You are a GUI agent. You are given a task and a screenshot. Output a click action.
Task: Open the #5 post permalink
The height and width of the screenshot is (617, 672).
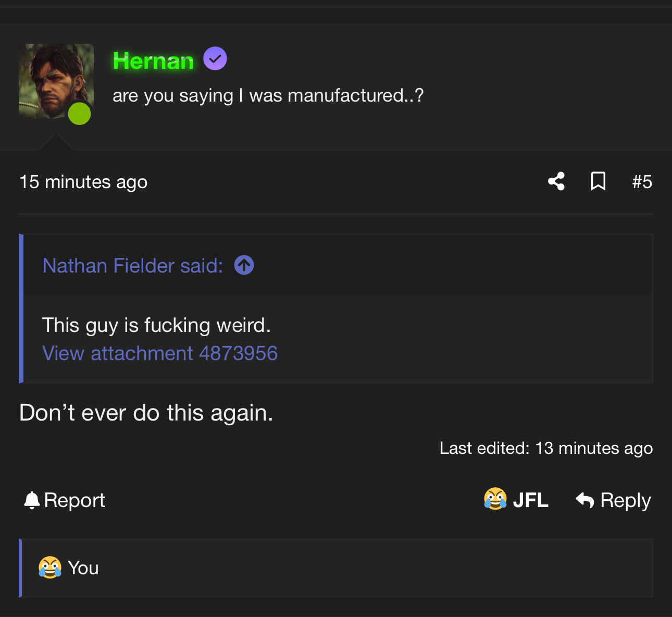(x=642, y=182)
